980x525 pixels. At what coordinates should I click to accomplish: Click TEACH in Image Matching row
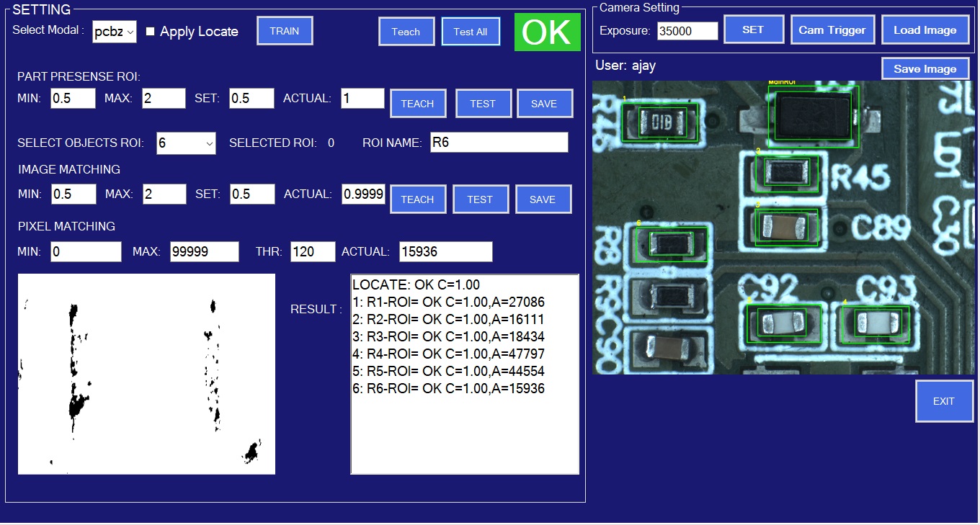[418, 199]
